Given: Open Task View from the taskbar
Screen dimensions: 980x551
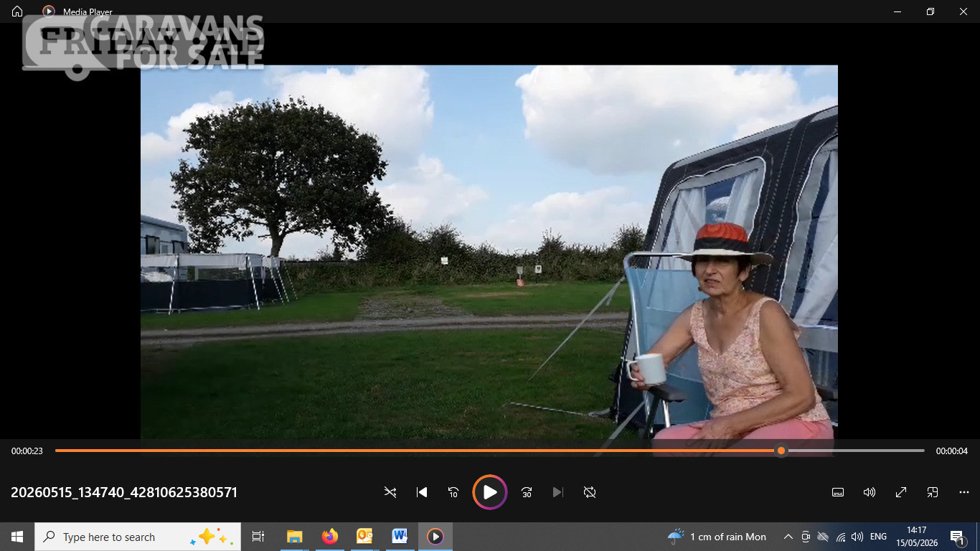Looking at the screenshot, I should (258, 537).
